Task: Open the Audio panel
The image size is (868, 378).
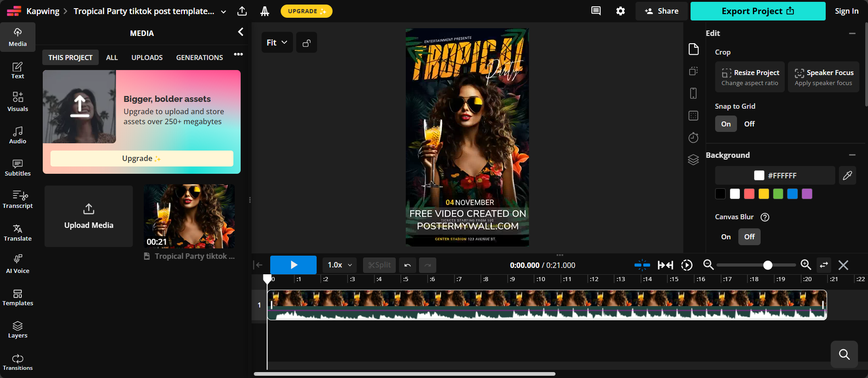Action: [18, 135]
